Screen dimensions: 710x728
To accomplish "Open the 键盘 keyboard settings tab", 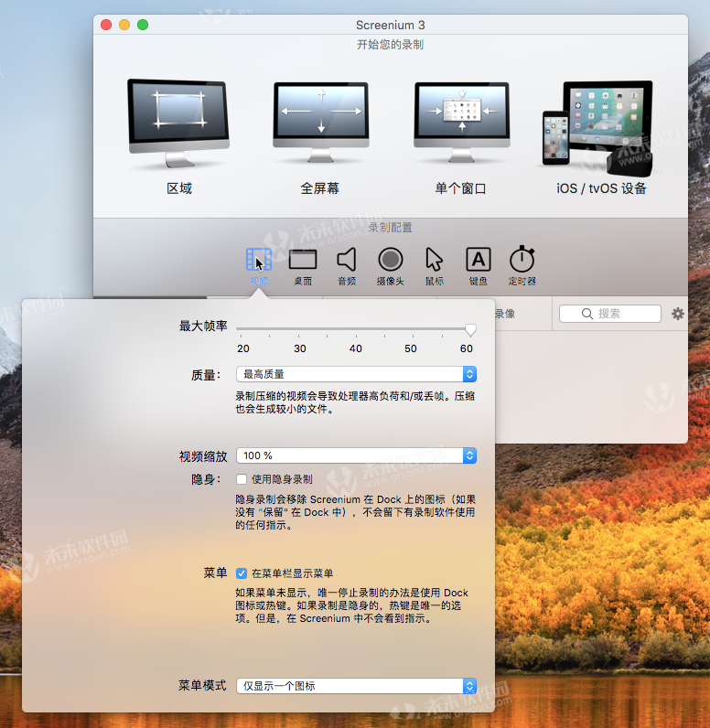I will coord(479,267).
